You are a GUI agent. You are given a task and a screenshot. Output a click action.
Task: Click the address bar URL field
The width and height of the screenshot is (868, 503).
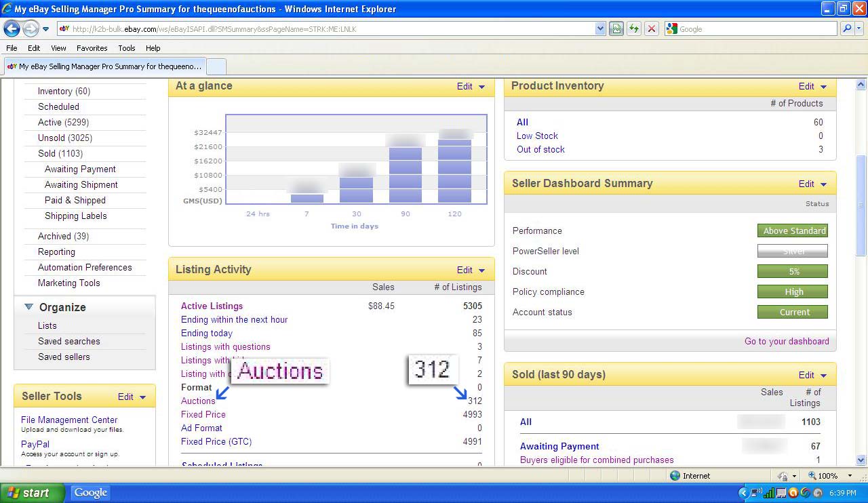[325, 29]
